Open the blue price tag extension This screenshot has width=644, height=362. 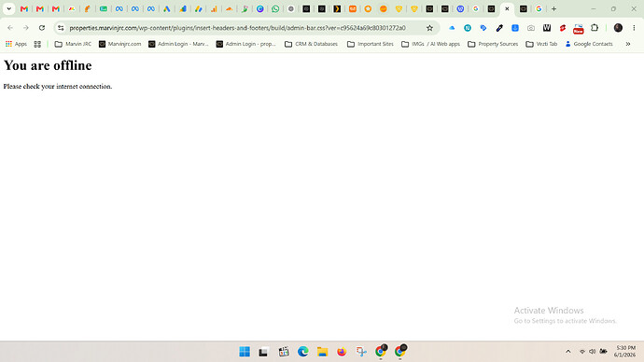[x=483, y=28]
